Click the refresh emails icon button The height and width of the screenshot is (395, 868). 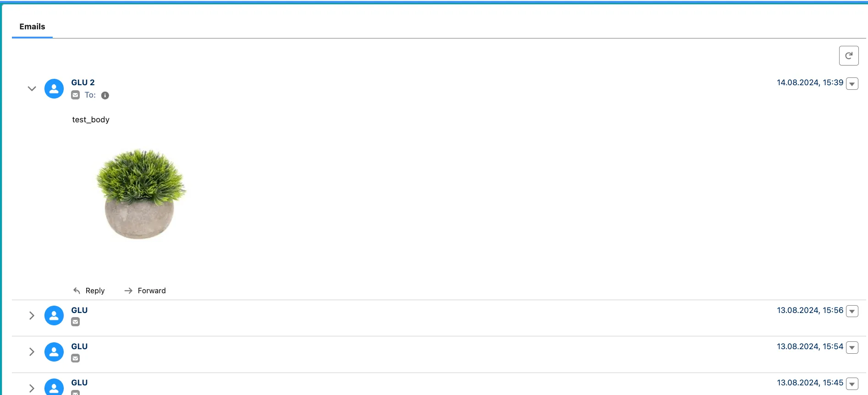click(x=848, y=56)
